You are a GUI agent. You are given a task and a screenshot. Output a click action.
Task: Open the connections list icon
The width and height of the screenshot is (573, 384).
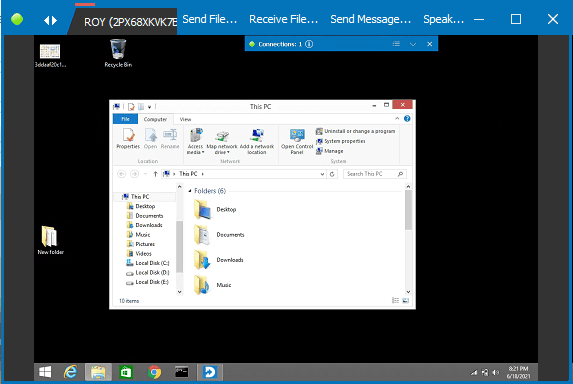coord(396,44)
